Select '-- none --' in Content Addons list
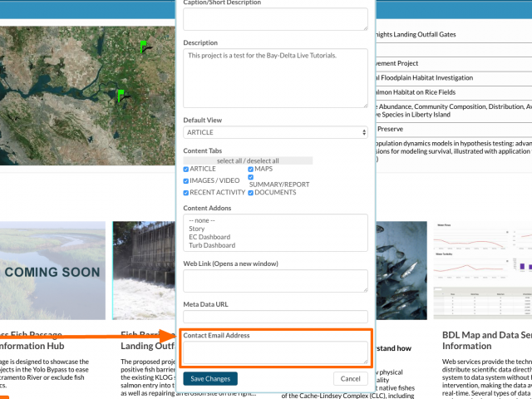Viewport: 532px width, 399px height. tap(202, 220)
